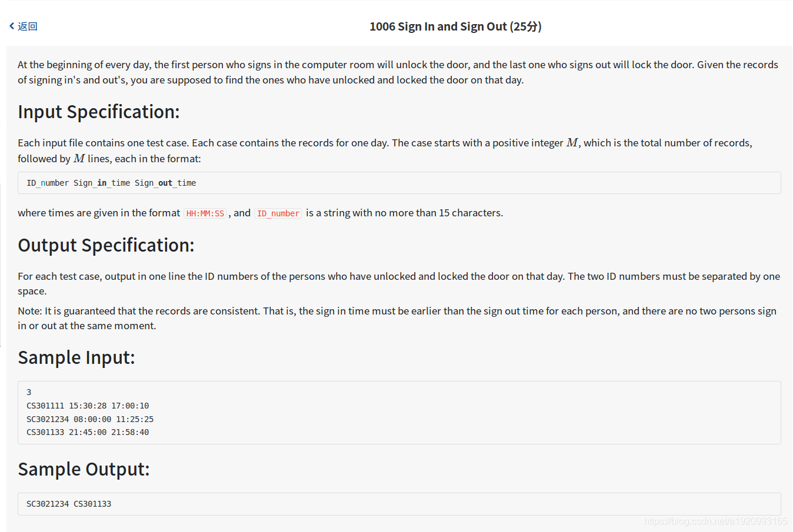
Task: Click the red 'HH:MM:SS' inline code
Action: 205,213
